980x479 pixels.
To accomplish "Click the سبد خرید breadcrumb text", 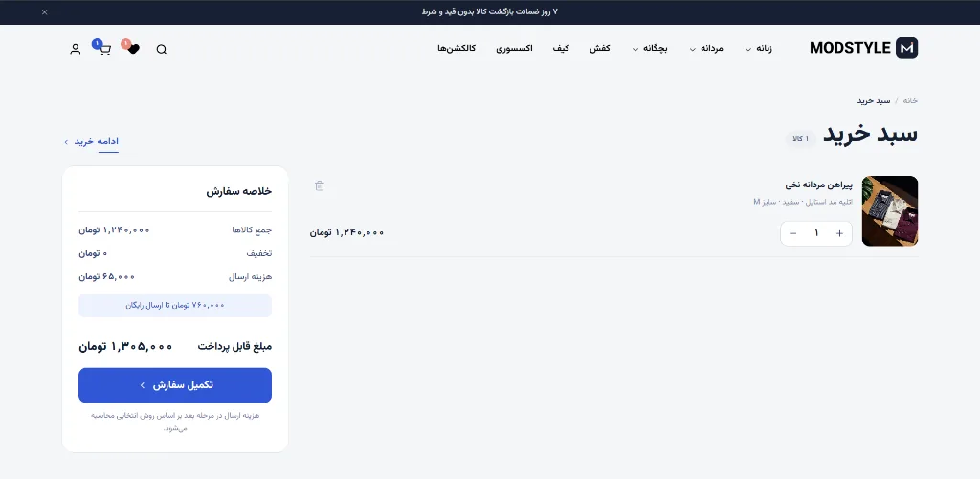I will point(874,100).
